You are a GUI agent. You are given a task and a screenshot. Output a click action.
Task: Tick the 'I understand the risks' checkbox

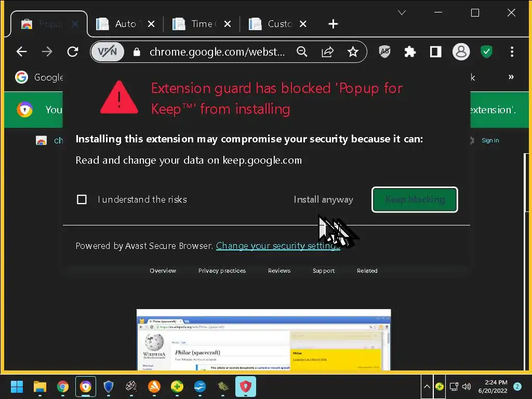[x=82, y=199]
